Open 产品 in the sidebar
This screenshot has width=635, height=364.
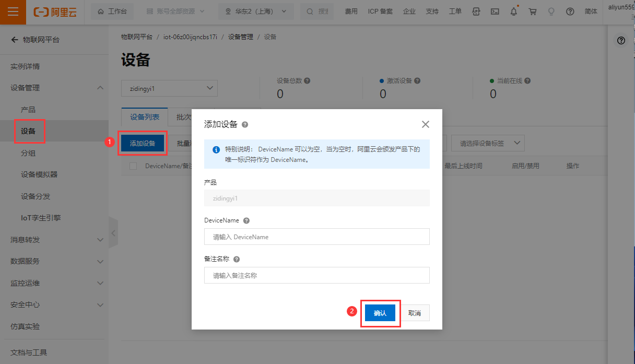(28, 110)
